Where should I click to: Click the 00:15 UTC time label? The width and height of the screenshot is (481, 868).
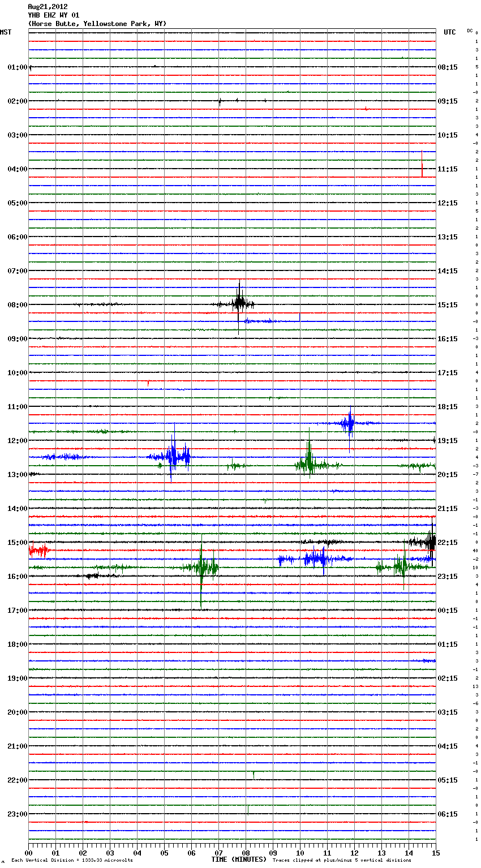[448, 611]
